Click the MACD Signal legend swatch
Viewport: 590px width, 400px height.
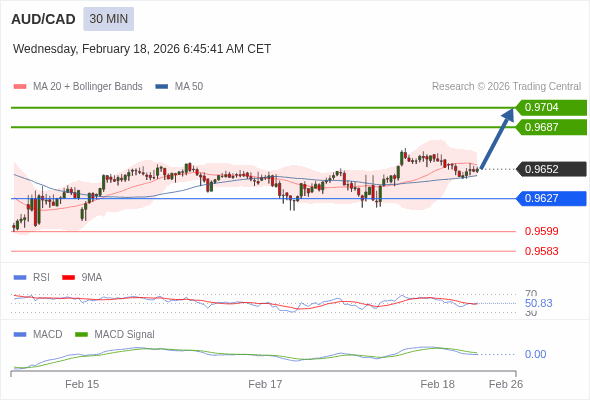tap(81, 335)
